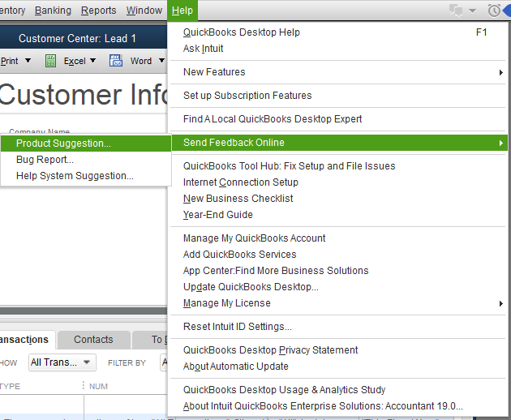Choose Ask Intuit menu item

[x=337, y=49]
